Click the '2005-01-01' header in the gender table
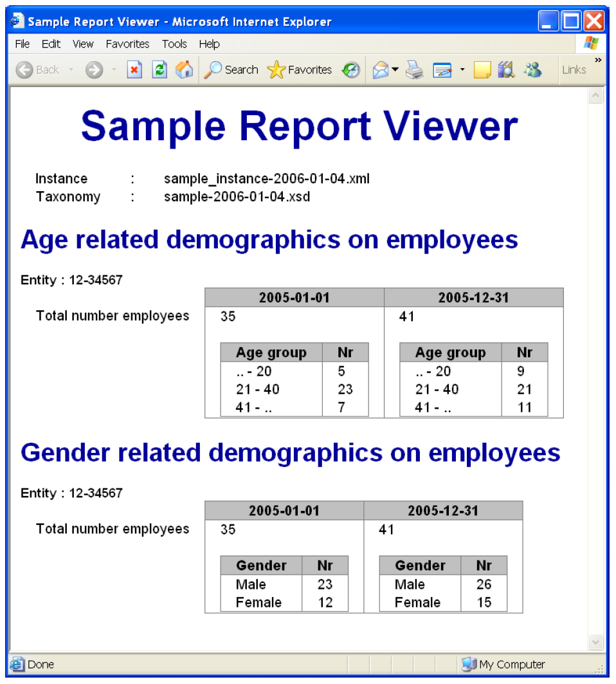 pos(284,510)
